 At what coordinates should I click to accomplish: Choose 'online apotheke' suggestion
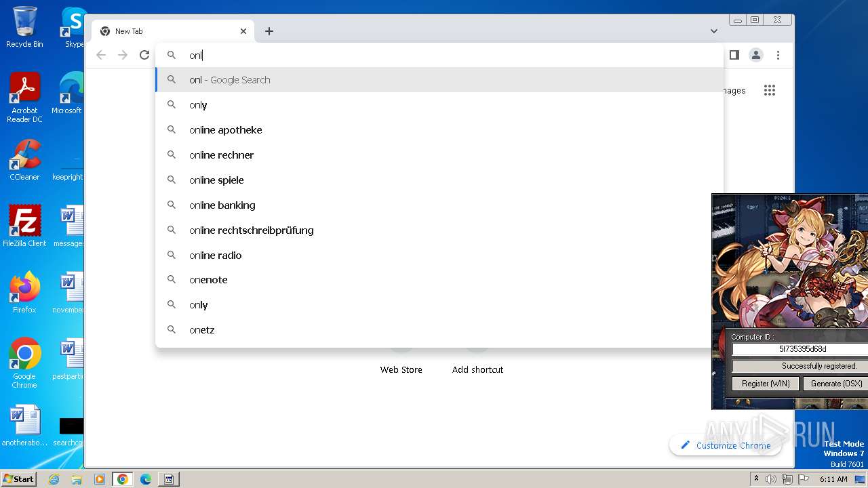(x=439, y=130)
